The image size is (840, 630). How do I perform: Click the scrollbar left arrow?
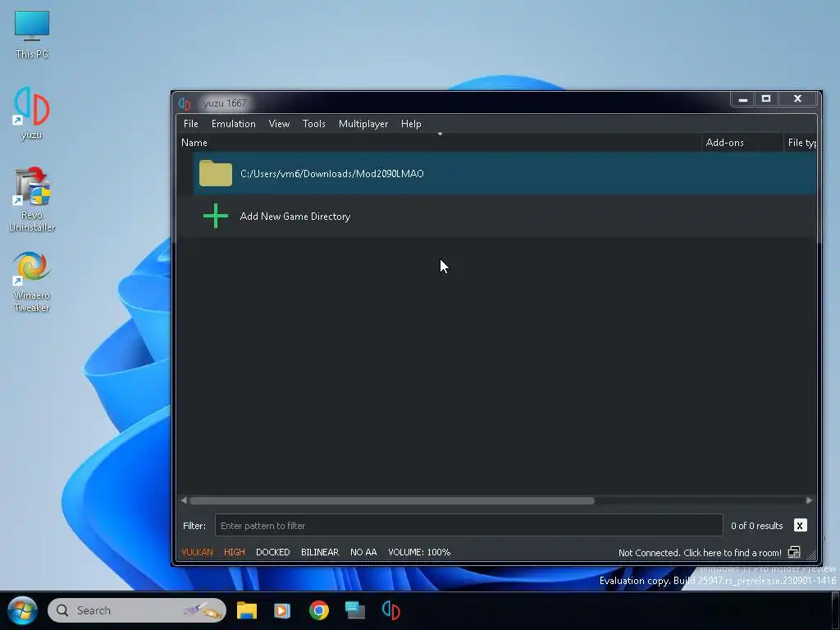coord(184,500)
